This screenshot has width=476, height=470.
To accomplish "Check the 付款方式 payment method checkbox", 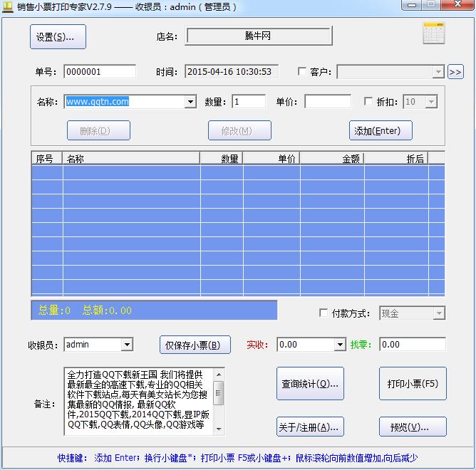I will (324, 313).
